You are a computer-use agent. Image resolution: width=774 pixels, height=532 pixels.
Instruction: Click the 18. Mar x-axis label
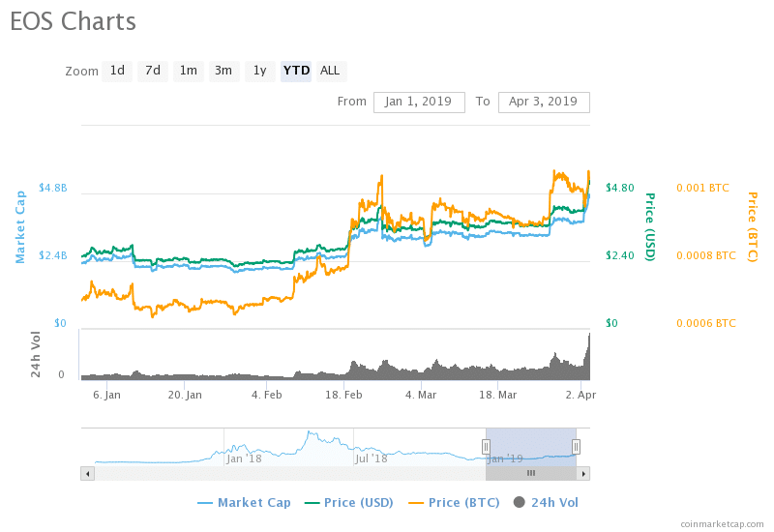[x=497, y=396]
